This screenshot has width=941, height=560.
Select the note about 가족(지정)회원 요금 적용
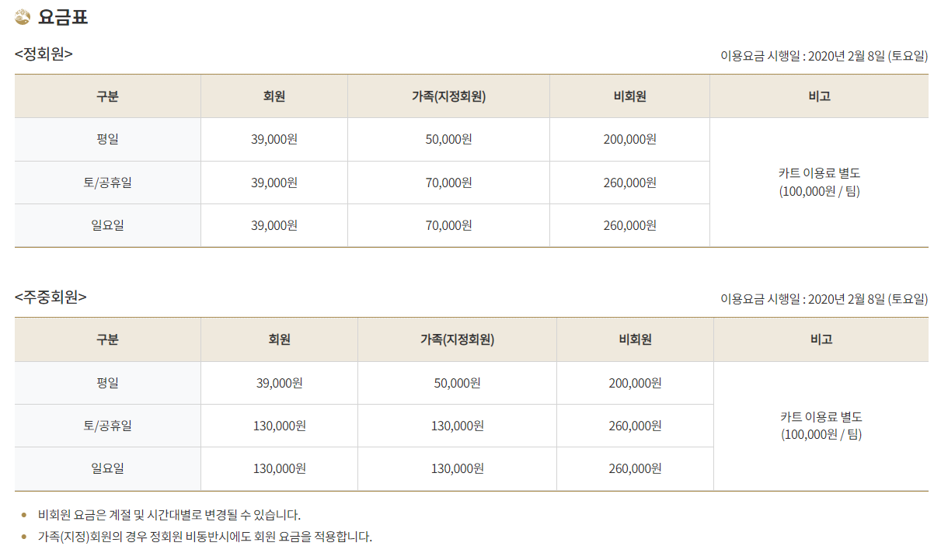click(205, 536)
